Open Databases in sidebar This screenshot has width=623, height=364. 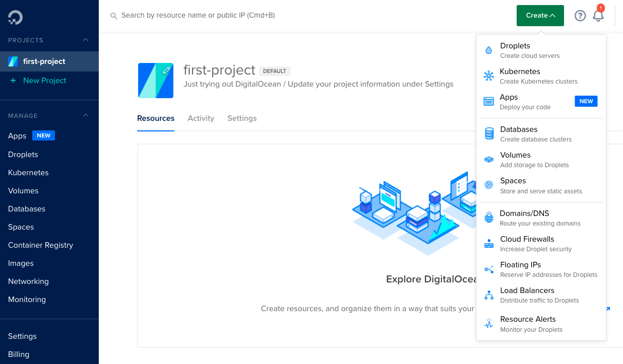click(x=27, y=209)
